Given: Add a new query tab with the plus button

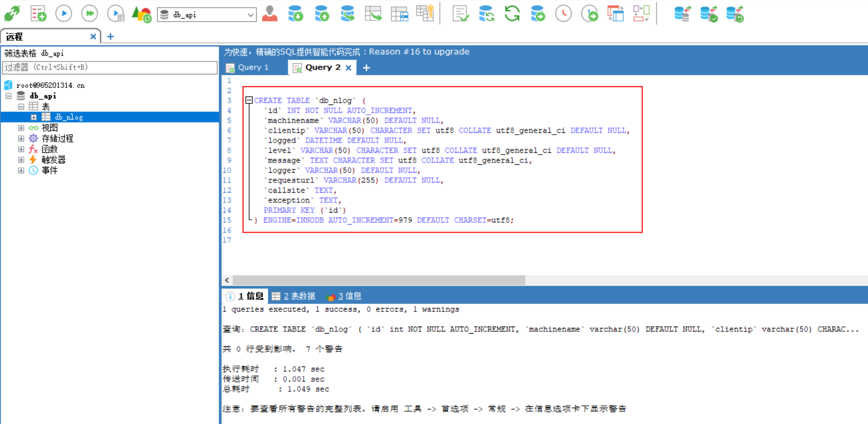Looking at the screenshot, I should click(x=366, y=67).
